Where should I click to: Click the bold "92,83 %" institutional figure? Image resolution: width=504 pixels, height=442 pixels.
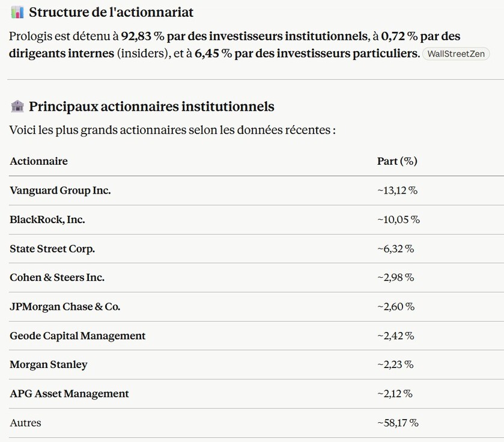click(143, 36)
